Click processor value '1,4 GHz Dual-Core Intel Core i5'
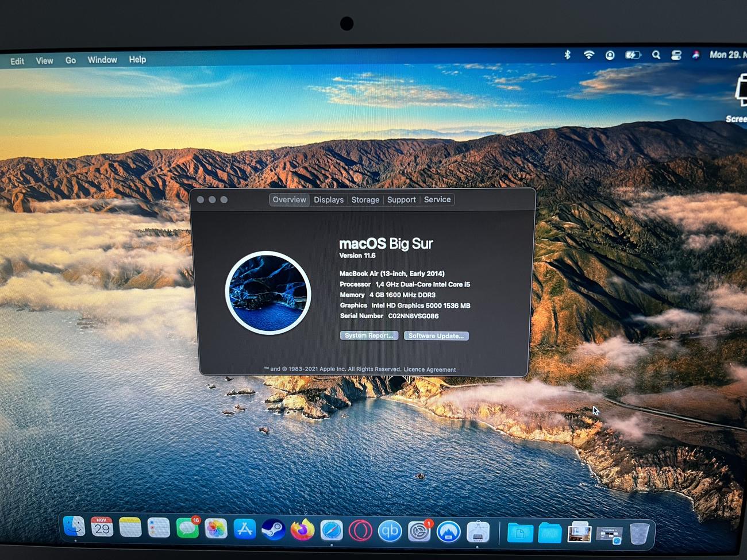Image resolution: width=747 pixels, height=560 pixels. 423,284
